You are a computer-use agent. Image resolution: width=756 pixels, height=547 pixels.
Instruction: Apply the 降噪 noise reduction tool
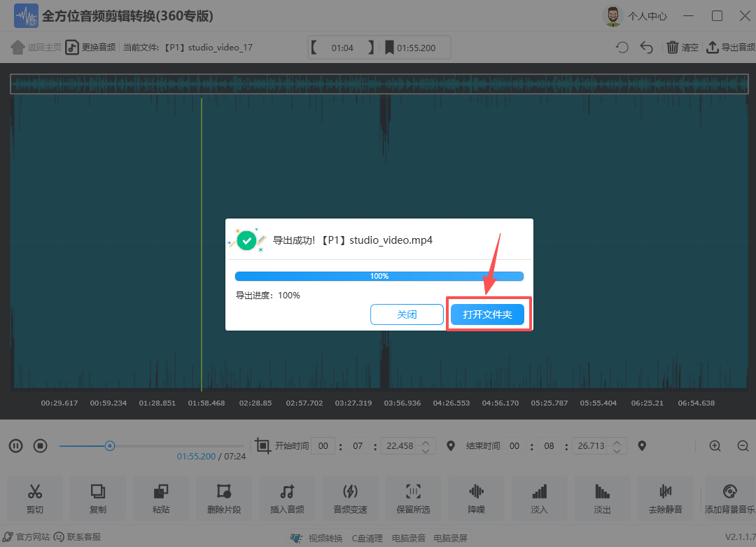click(476, 498)
